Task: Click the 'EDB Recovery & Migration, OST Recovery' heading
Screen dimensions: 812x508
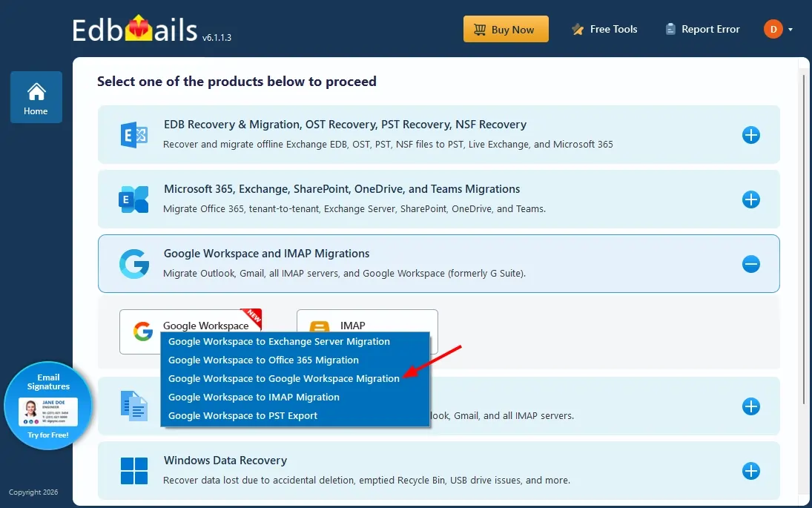Action: coord(345,125)
